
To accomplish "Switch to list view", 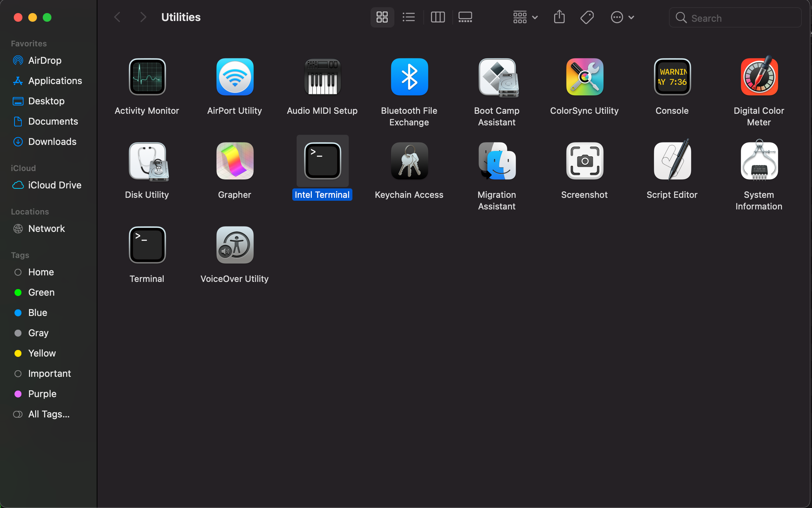I will pyautogui.click(x=409, y=17).
